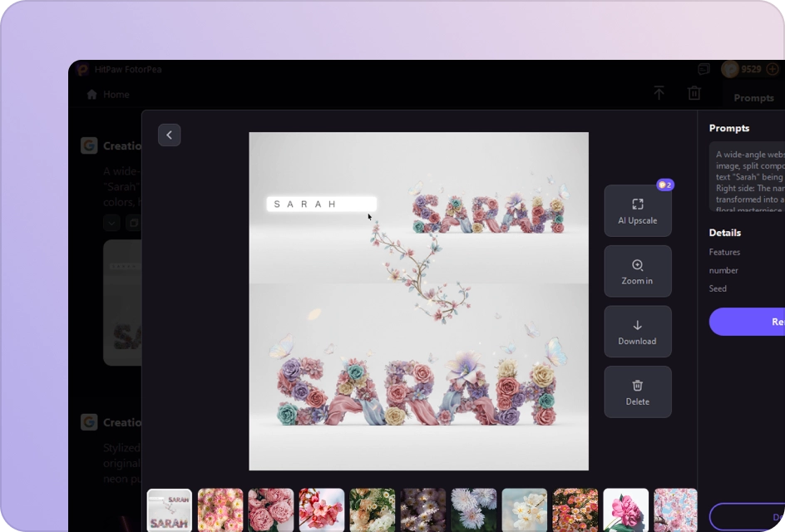Viewport: 785px width, 532px height.
Task: Switch to the Prompts tab
Action: [x=754, y=97]
